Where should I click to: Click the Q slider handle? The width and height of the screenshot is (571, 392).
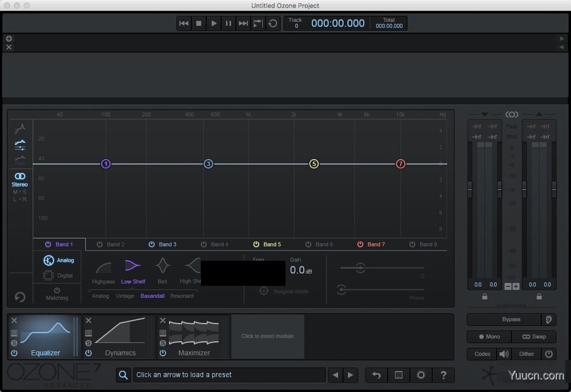coord(360,268)
